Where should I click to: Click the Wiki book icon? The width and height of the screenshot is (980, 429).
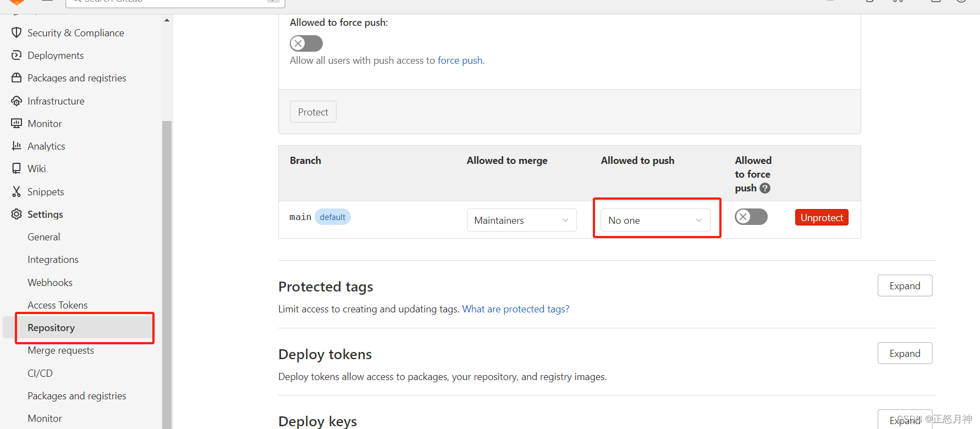pyautogui.click(x=16, y=168)
